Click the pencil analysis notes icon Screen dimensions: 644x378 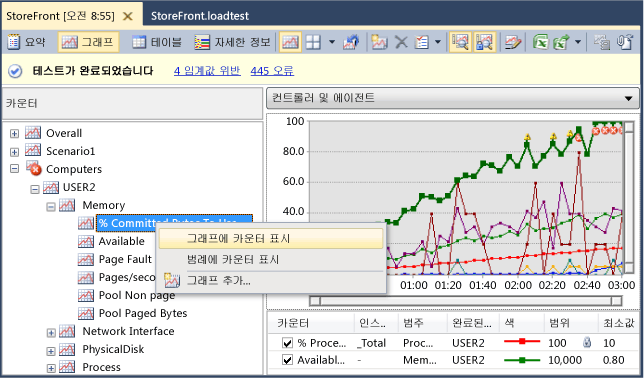(513, 42)
